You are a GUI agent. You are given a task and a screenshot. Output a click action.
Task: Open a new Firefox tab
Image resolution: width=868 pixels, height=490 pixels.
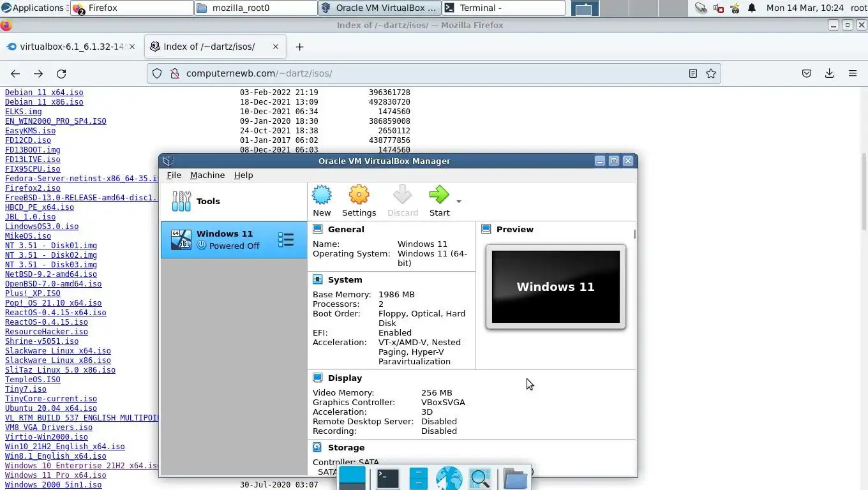pos(299,47)
